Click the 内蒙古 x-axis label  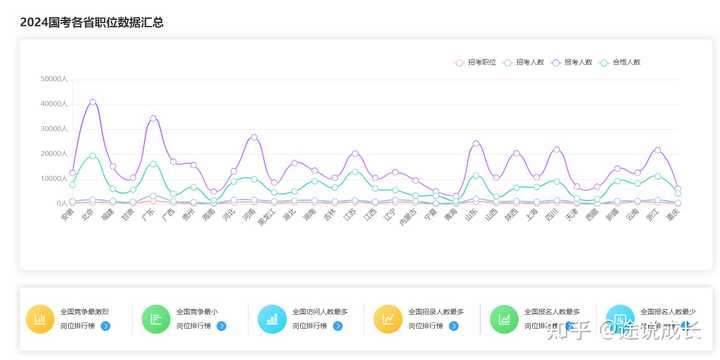coord(407,217)
